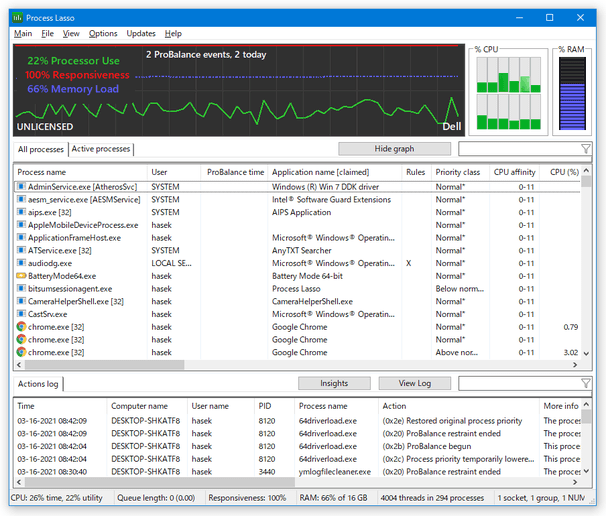The image size is (606, 516).
Task: Select '(0x2e) Restored original process priority' entry
Action: click(x=452, y=421)
